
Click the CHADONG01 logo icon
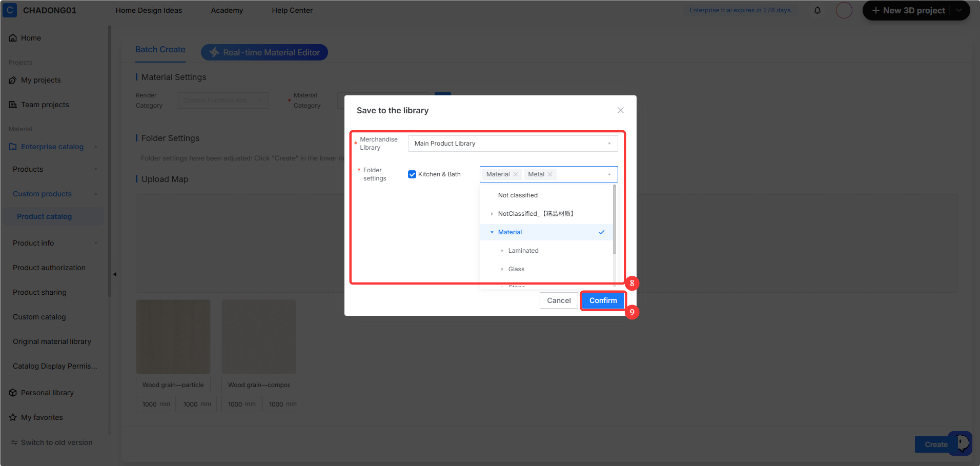(x=10, y=10)
